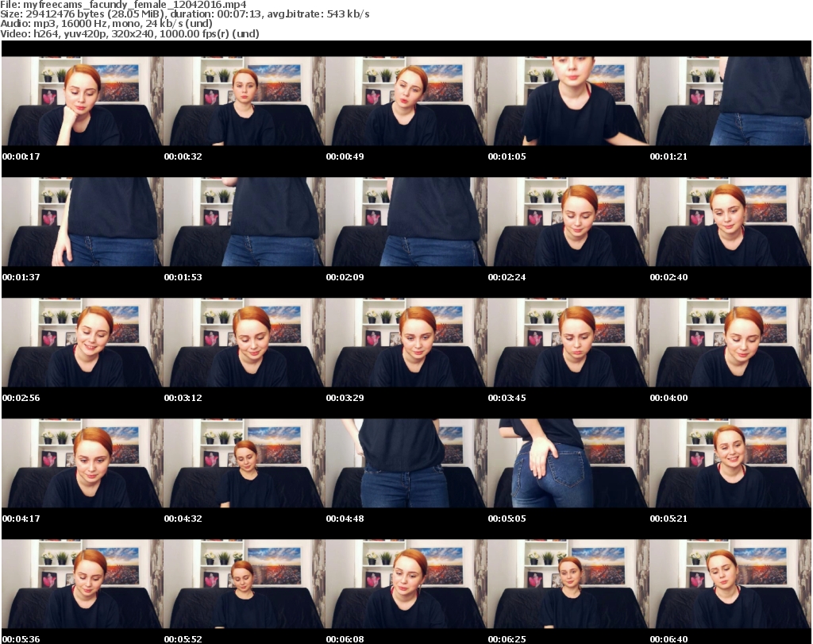Select the thumbnail at 00:00:17
Viewport: 813px width, 644px height.
83,101
